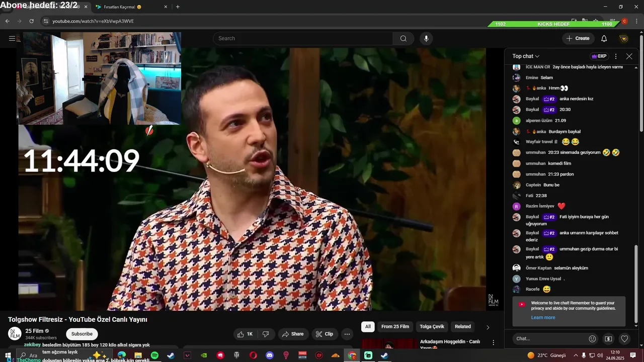The image size is (644, 362).
Task: Click the Tolgshow video player
Action: pos(252,179)
